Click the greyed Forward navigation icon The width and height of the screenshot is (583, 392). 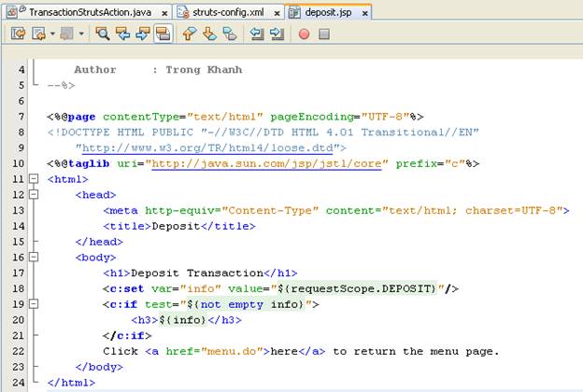point(67,34)
